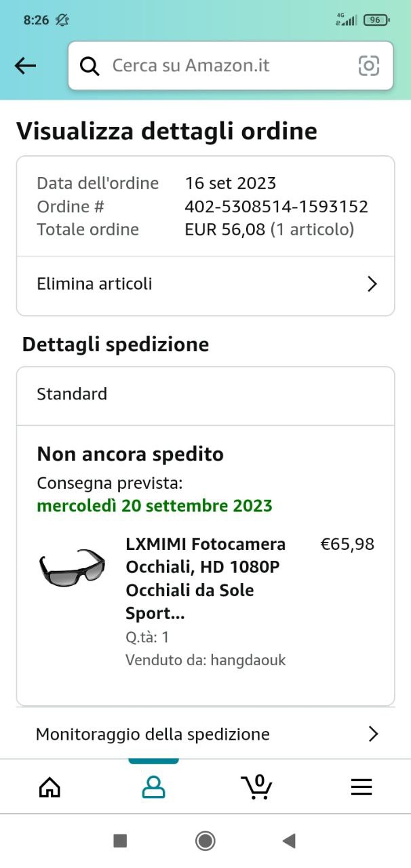The height and width of the screenshot is (868, 411).
Task: Open Monitoraggio della spedizione row
Action: (153, 734)
